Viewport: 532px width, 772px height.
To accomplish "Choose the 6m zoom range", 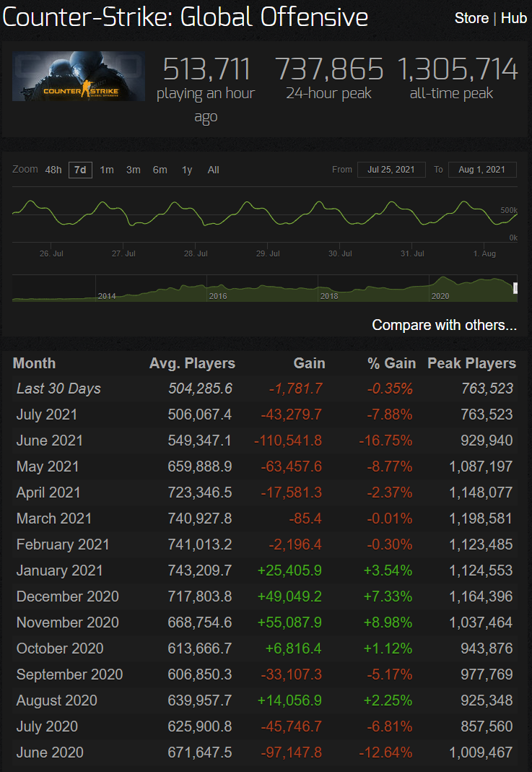I will (x=160, y=170).
